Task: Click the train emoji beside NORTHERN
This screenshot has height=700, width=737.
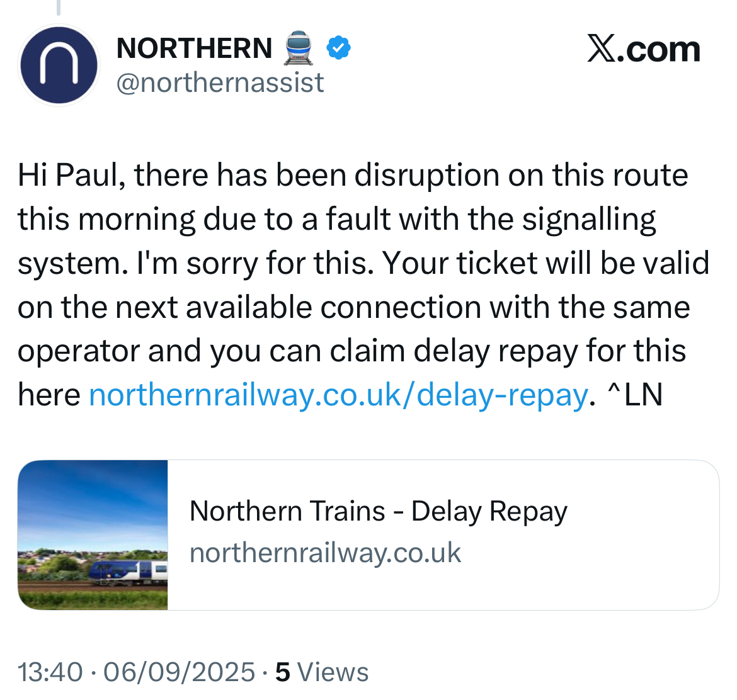Action: (298, 49)
